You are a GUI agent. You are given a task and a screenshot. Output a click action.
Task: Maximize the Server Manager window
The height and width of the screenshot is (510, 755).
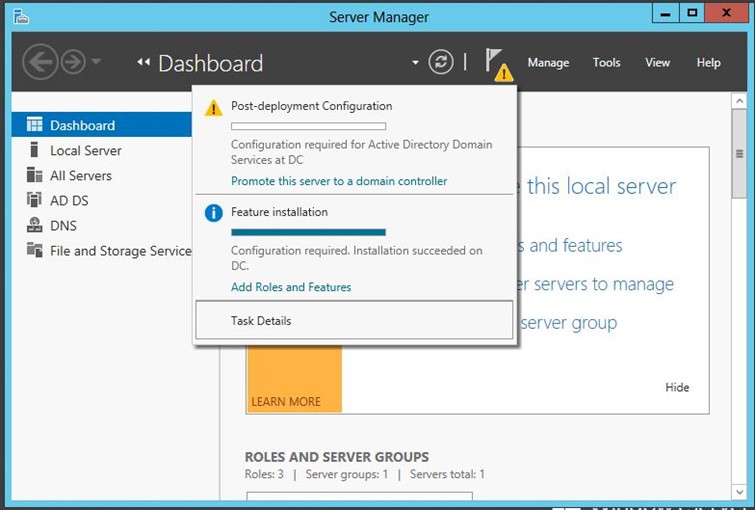(692, 13)
